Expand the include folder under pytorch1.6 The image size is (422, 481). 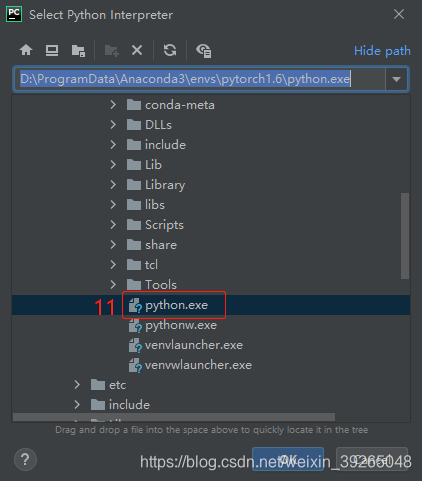(x=113, y=145)
